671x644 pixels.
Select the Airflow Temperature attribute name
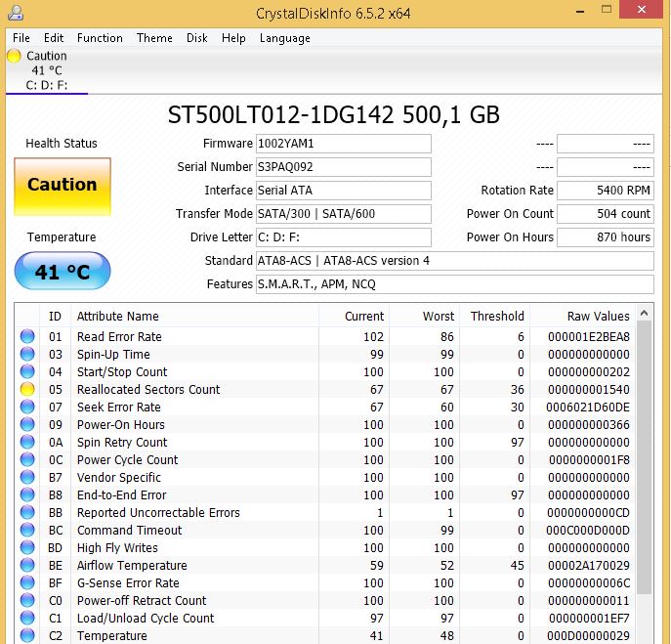[132, 566]
